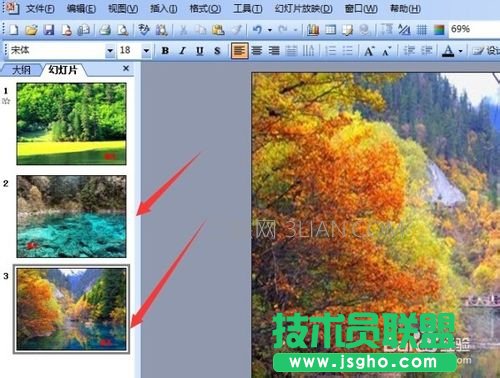Click the Save floppy disk icon

(49, 30)
